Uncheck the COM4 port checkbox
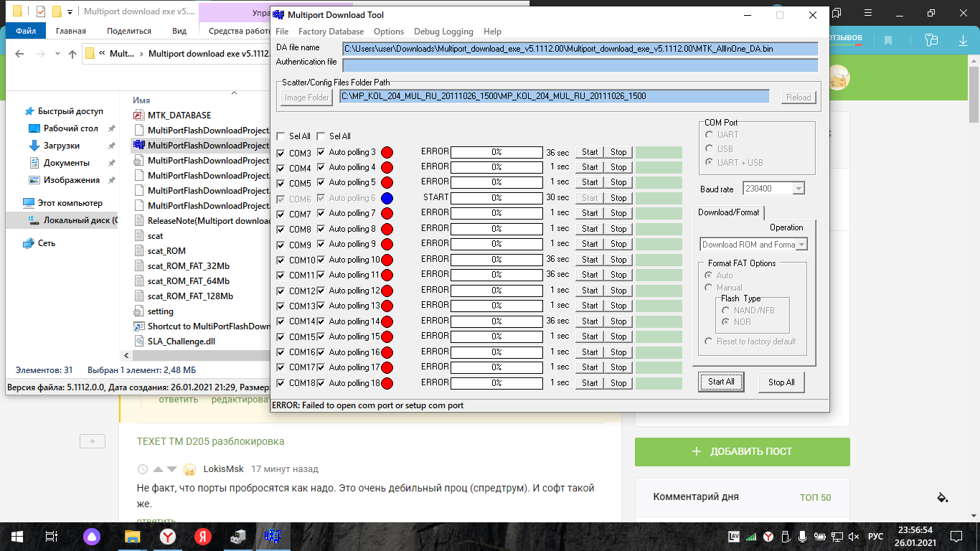 tap(281, 168)
